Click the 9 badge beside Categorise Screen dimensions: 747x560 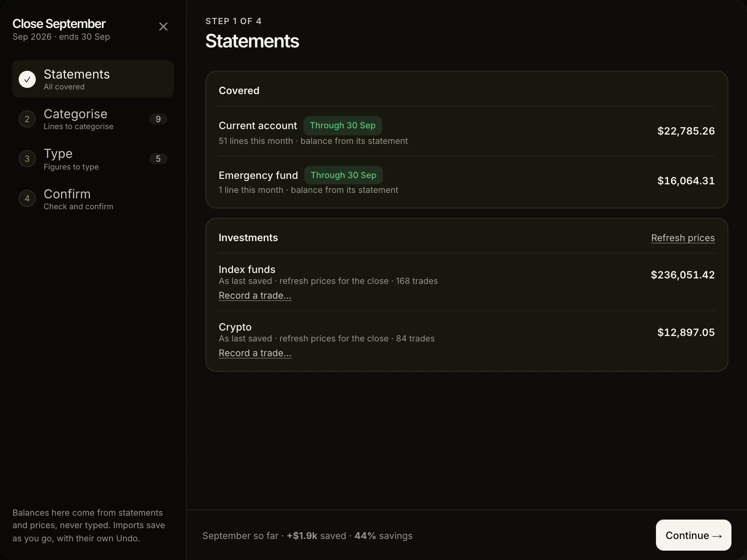click(x=158, y=119)
